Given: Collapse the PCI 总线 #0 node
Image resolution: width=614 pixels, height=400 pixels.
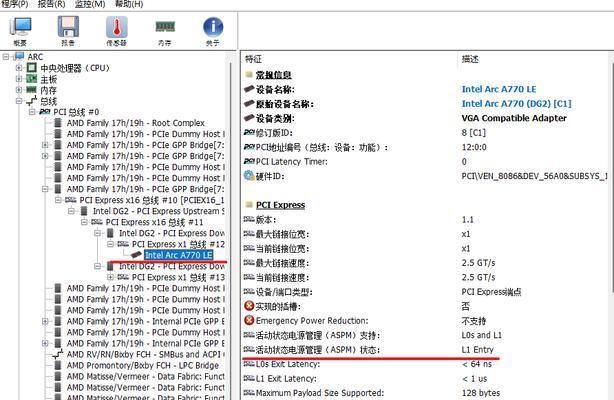Looking at the screenshot, I should click(32, 112).
